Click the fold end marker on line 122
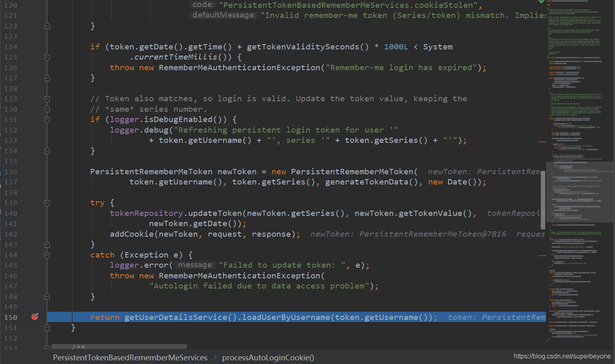 pyautogui.click(x=47, y=26)
